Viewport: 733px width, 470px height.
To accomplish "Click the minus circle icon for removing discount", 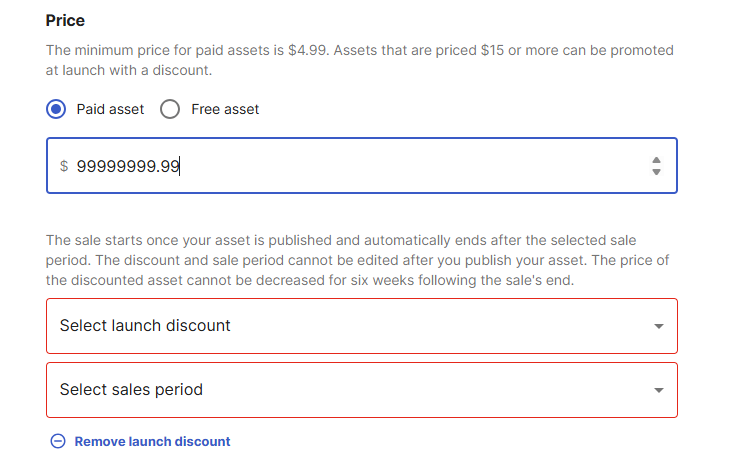I will (x=58, y=441).
